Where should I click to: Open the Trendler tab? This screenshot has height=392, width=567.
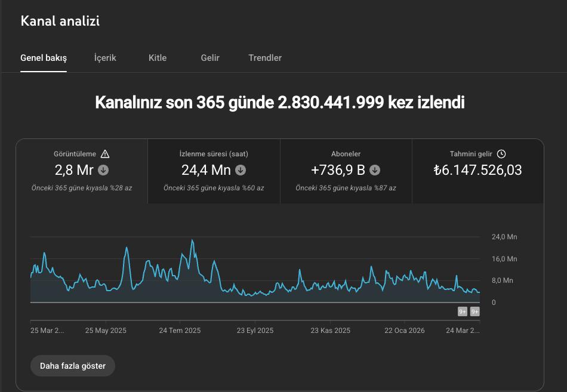[265, 58]
